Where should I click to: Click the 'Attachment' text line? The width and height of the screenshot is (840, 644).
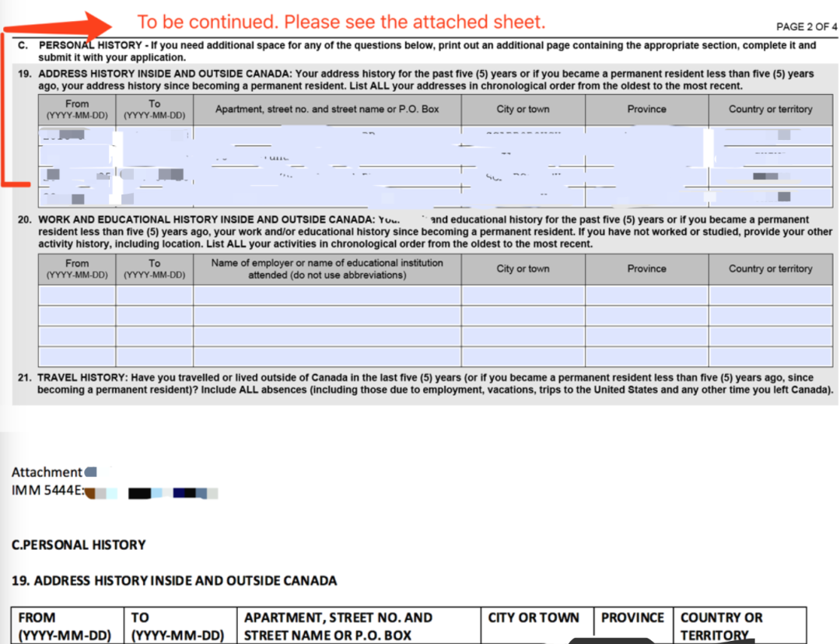(47, 472)
